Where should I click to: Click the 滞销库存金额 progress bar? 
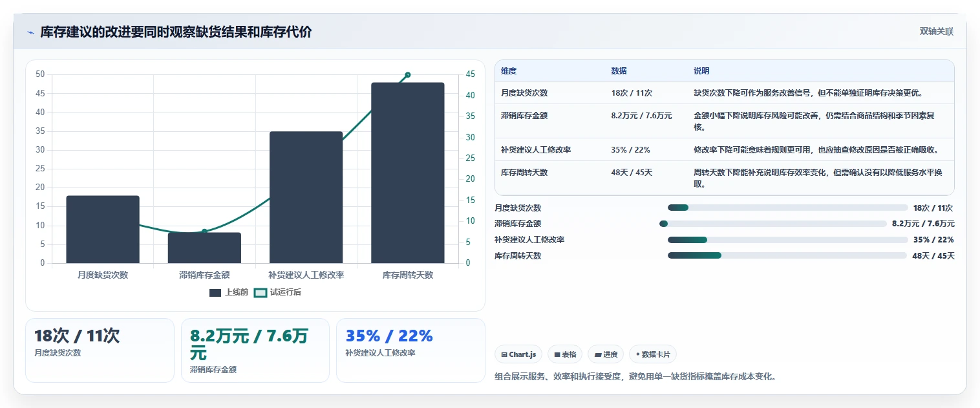pos(773,224)
